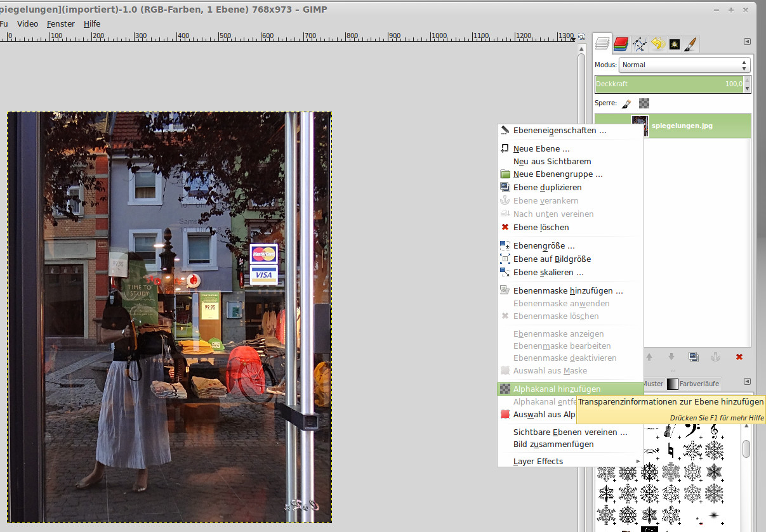Image resolution: width=766 pixels, height=532 pixels.
Task: Click the anchor layer icon in layers panel
Action: [715, 357]
